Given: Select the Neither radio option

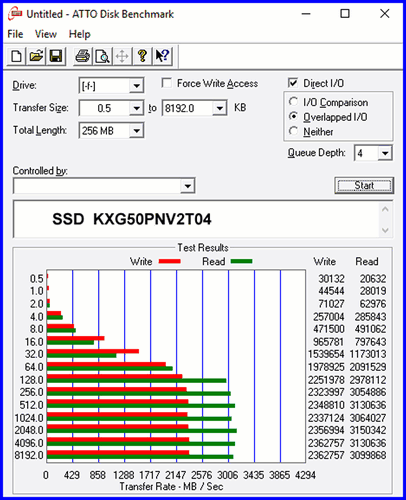Looking at the screenshot, I should [x=293, y=131].
